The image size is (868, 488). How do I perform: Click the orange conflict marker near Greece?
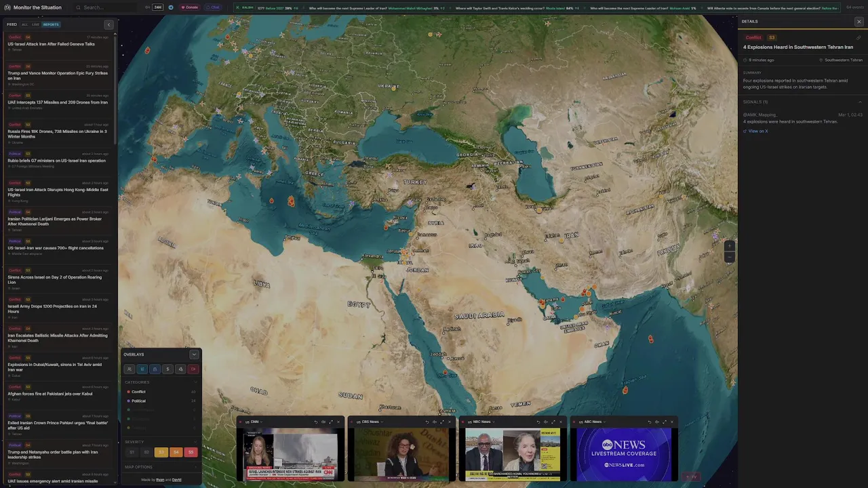291,201
